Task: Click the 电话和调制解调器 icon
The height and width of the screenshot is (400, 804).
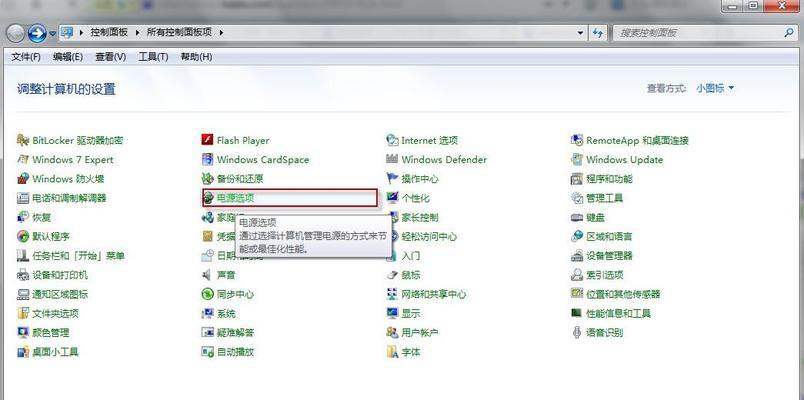Action: coord(23,198)
